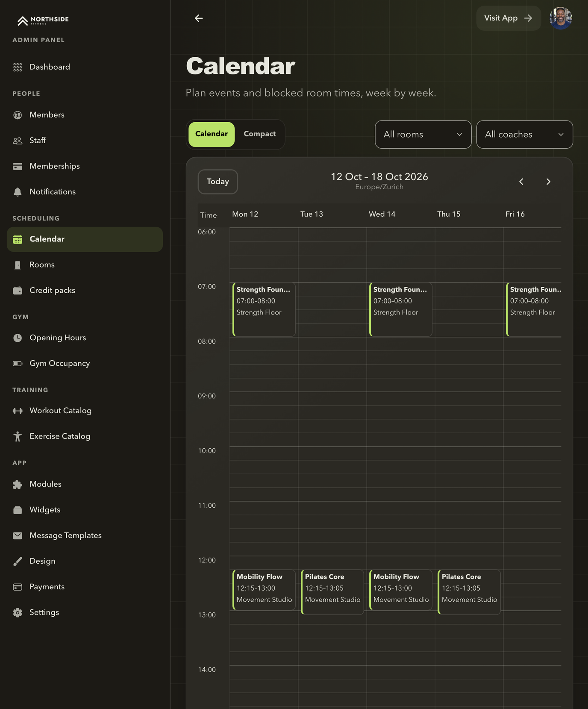588x709 pixels.
Task: Click the Credit packs wallet icon
Action: (18, 291)
